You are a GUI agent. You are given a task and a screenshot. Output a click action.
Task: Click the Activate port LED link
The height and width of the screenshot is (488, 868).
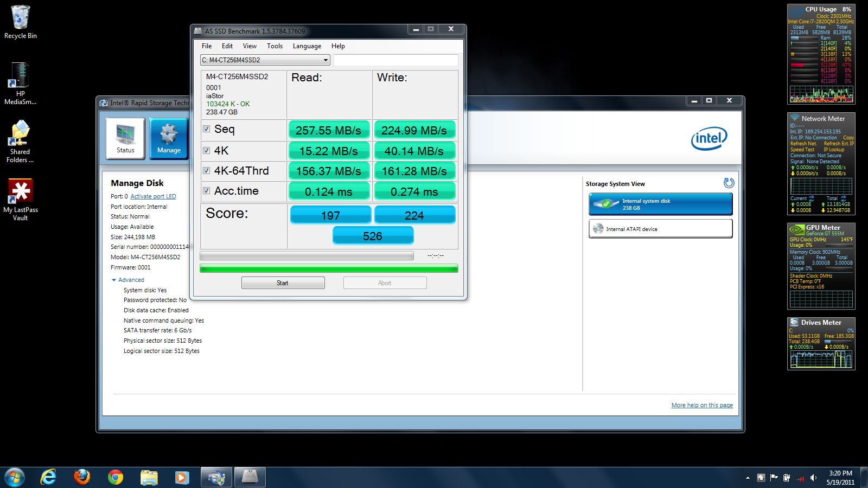[x=153, y=196]
